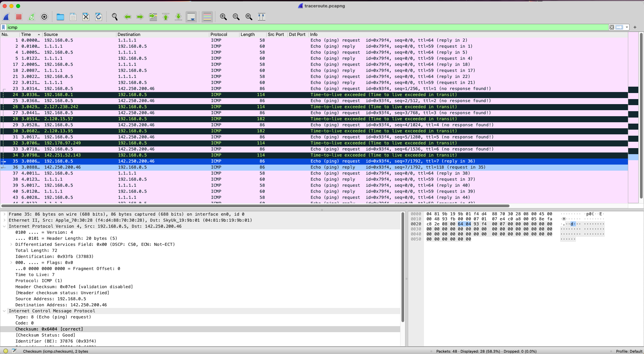Screen dimensions: 644x354
Task: Sort packets by the Source column header
Action: [79, 34]
